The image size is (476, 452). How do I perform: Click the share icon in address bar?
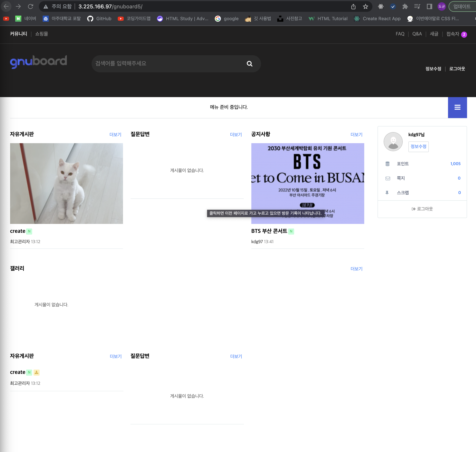[x=353, y=6]
